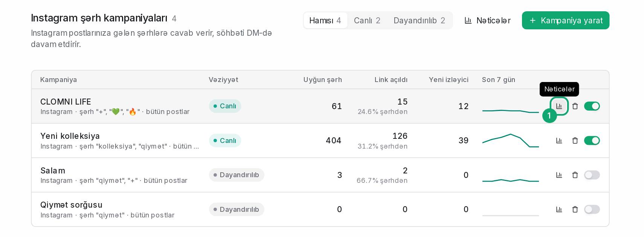
Task: Click the 7-day sparkline for Salam
Action: point(511,181)
